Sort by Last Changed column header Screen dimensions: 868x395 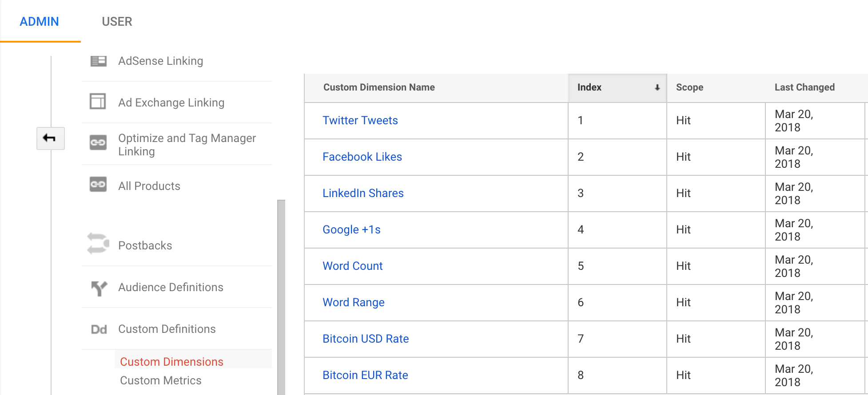coord(804,87)
